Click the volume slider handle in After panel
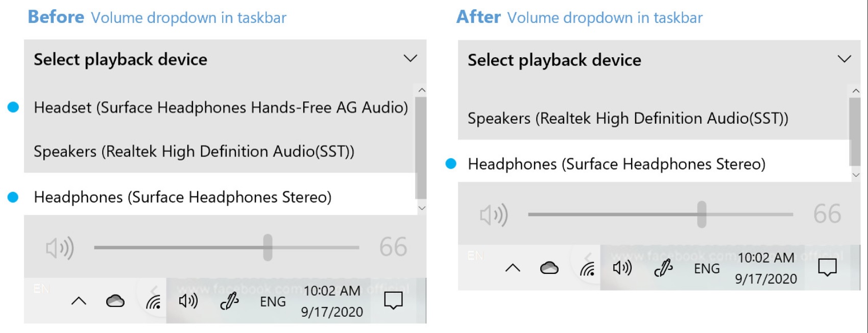 coord(702,214)
